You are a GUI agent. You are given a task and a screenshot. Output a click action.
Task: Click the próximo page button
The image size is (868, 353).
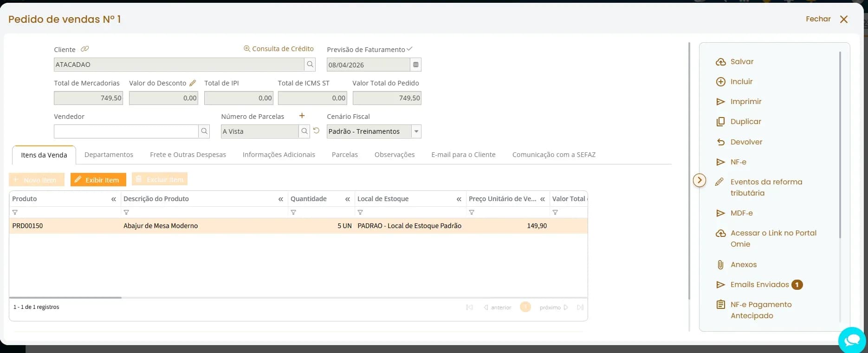tap(554, 307)
